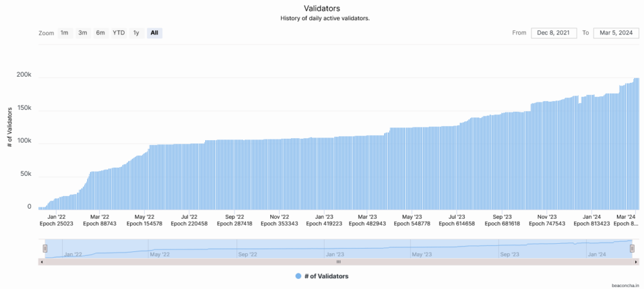Screen dimensions: 644x289
Task: Click the Sep '22 label in navigator
Action: coord(248,254)
